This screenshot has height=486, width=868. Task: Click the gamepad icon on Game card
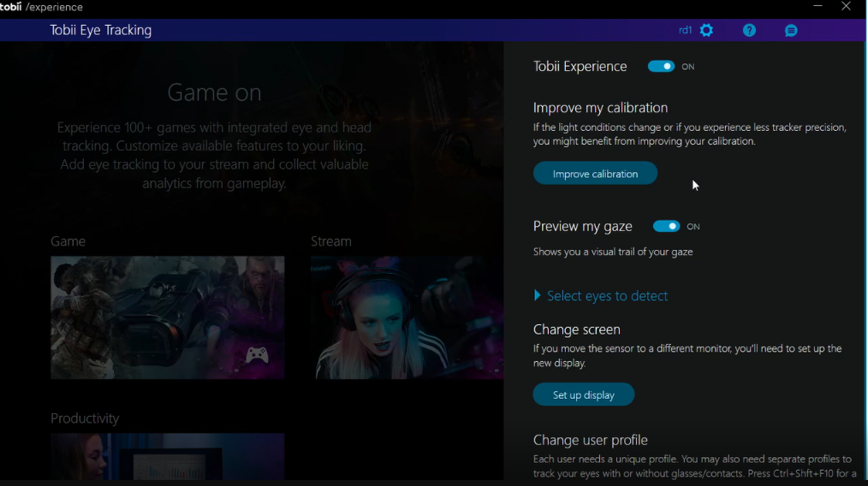pyautogui.click(x=257, y=354)
